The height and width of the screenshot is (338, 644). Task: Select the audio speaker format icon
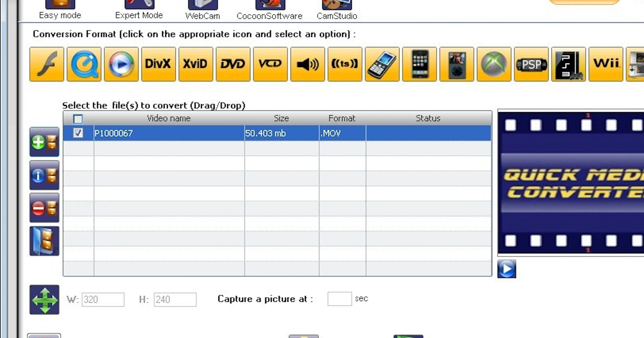click(x=308, y=64)
